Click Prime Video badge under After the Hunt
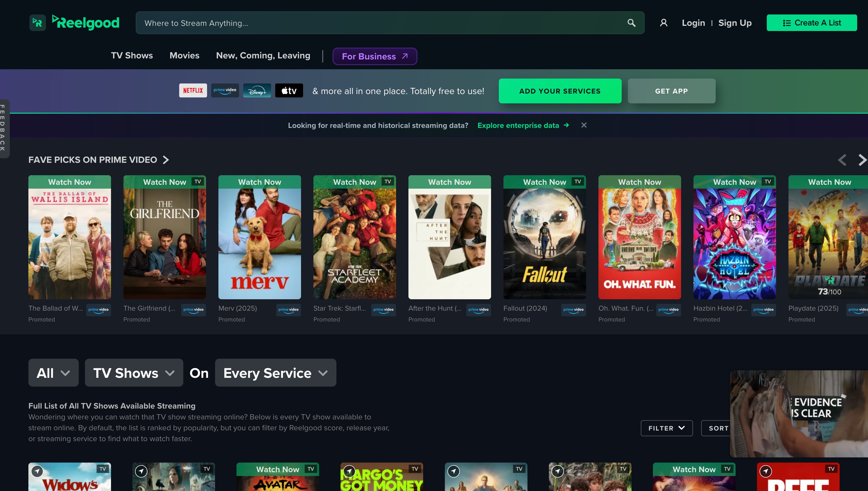Image resolution: width=868 pixels, height=491 pixels. coord(478,310)
